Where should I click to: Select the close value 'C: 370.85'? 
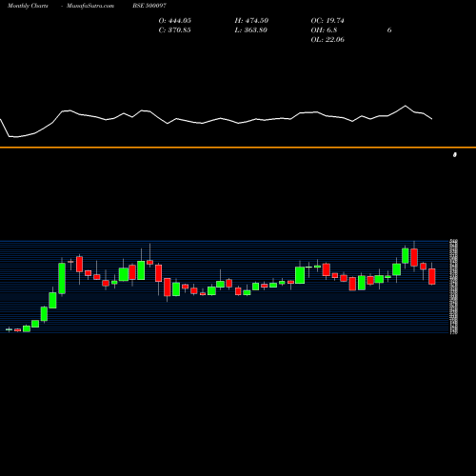175,30
